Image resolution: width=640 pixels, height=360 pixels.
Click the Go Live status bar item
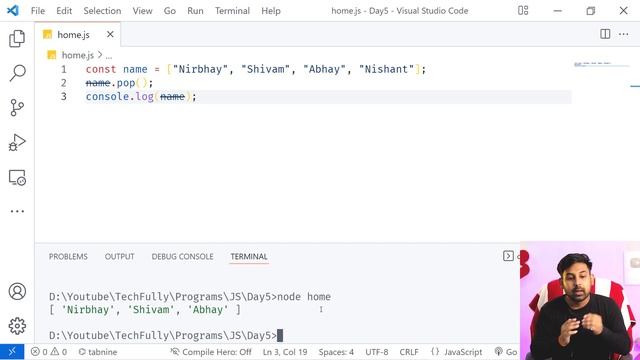point(506,351)
